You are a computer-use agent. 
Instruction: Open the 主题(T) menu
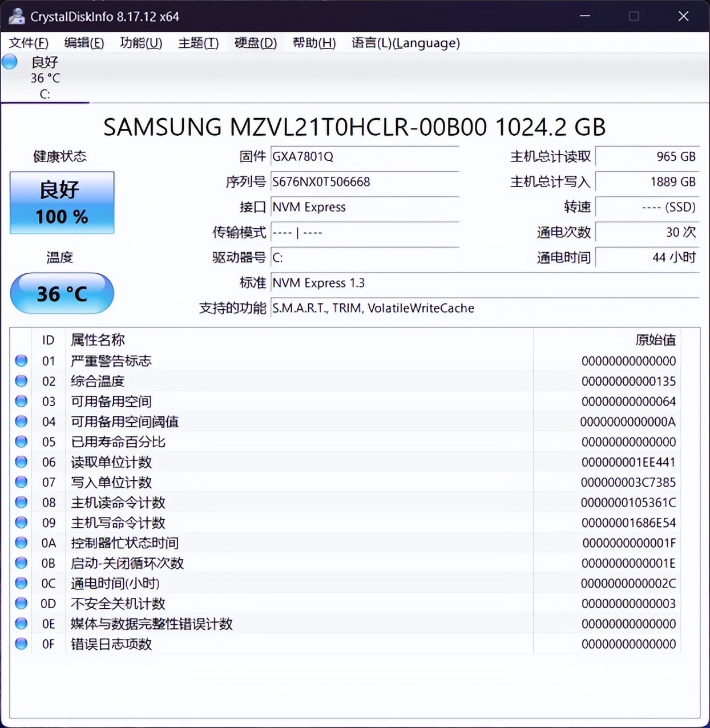(x=198, y=43)
